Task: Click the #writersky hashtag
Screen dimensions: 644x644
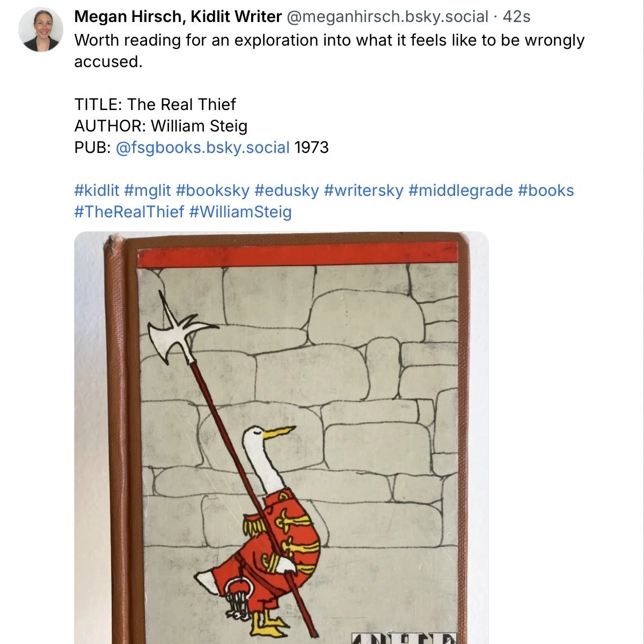Action: (x=363, y=191)
